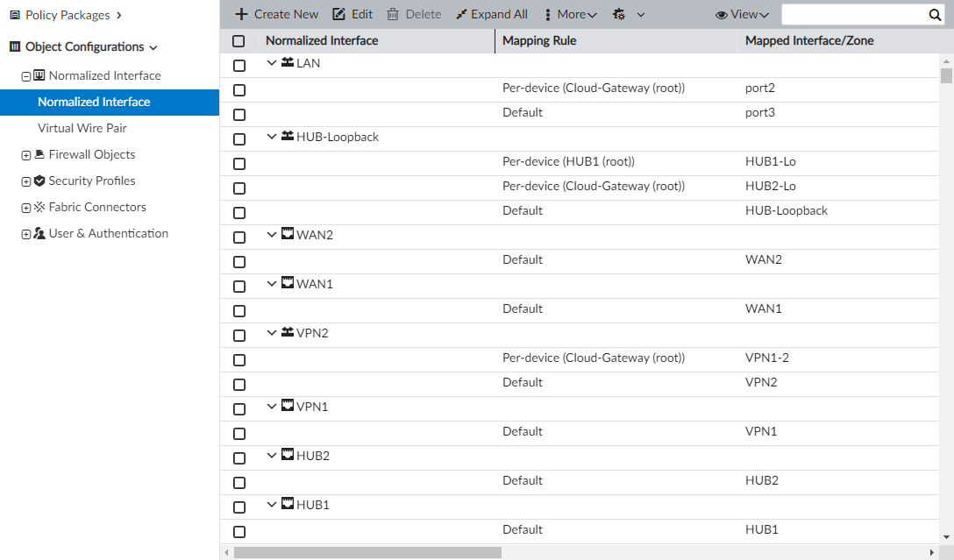The height and width of the screenshot is (560, 954).
Task: Tick the checkbox on the LAN row
Action: [x=238, y=63]
